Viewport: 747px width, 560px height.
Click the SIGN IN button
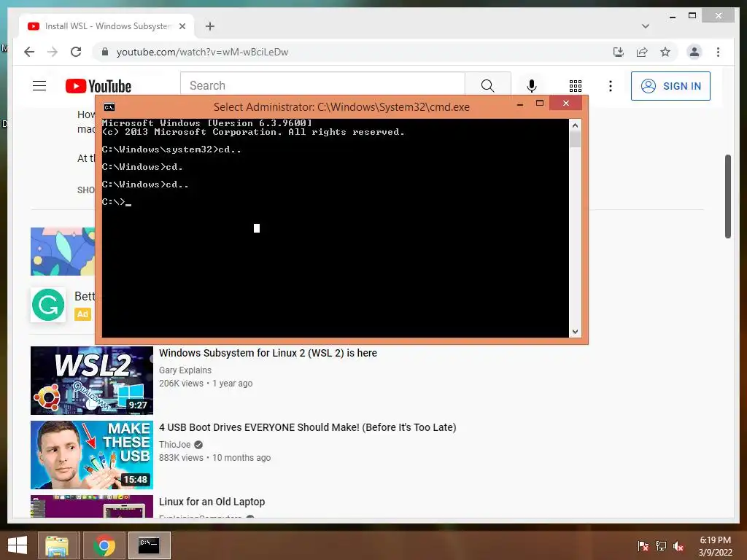tap(670, 86)
